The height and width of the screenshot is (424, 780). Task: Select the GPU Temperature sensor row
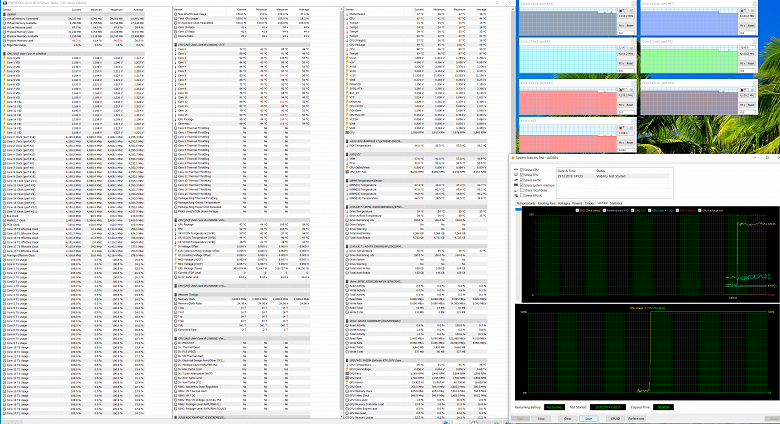click(416, 365)
